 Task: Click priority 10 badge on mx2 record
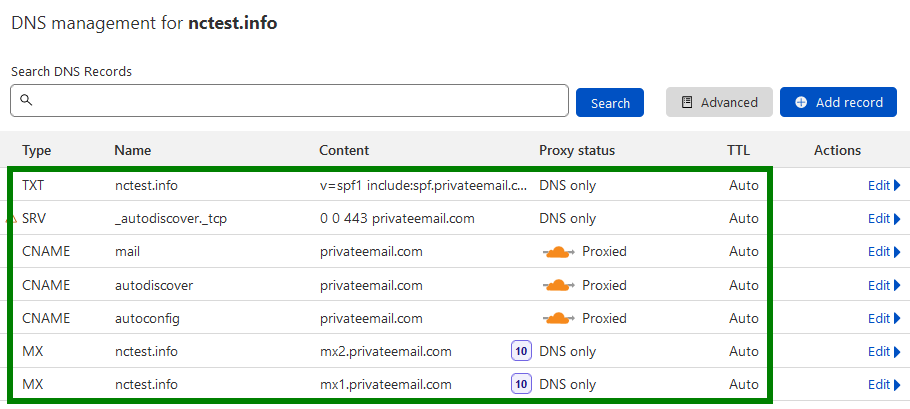[x=521, y=352]
